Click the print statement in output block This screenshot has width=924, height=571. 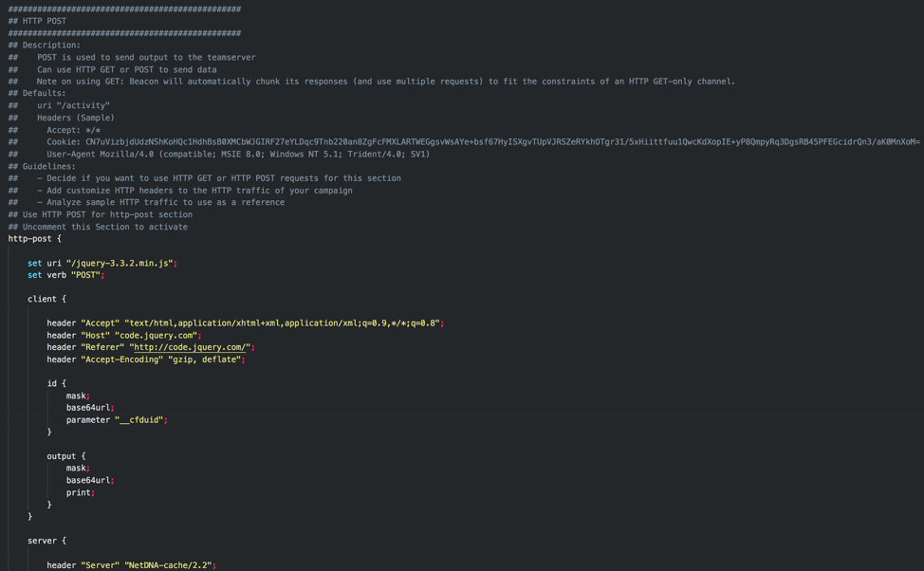(78, 492)
